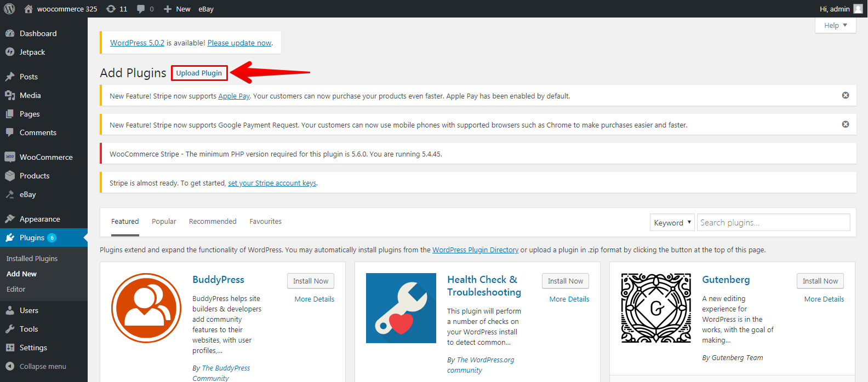The height and width of the screenshot is (382, 868).
Task: Click eBay in the top admin bar
Action: point(206,9)
